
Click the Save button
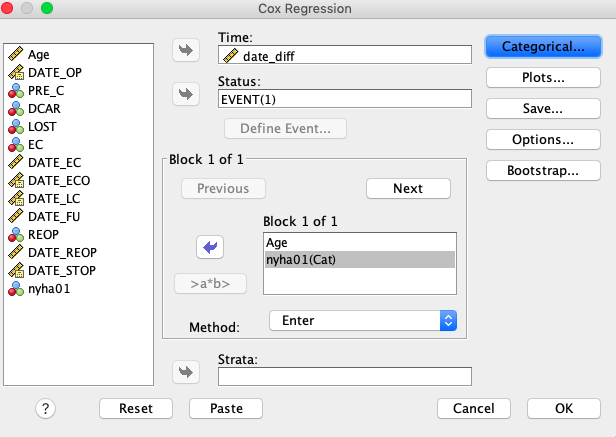[543, 108]
